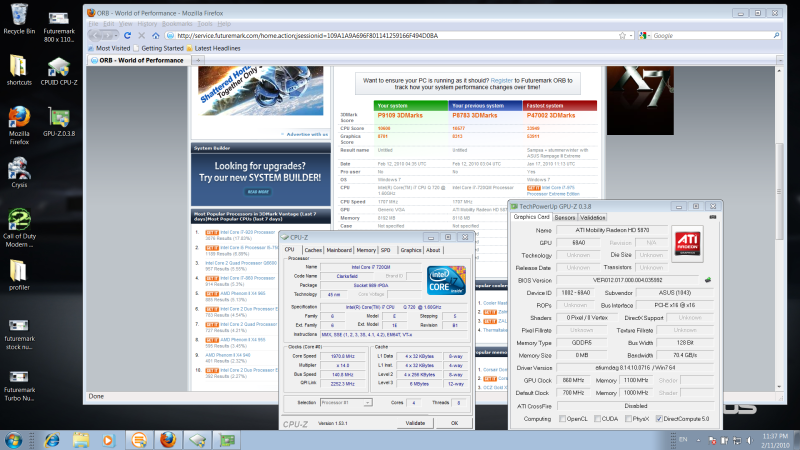
Task: Open search engine dropdown in Firefox
Action: coord(643,36)
